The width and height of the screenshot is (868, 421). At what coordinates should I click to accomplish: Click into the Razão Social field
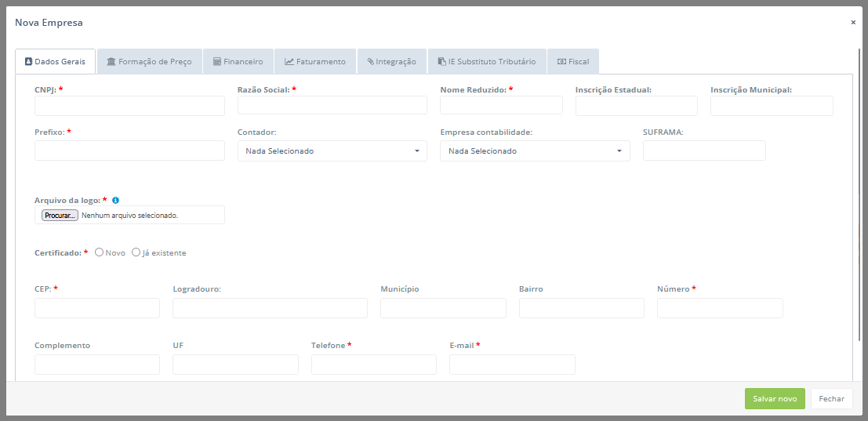[x=332, y=106]
